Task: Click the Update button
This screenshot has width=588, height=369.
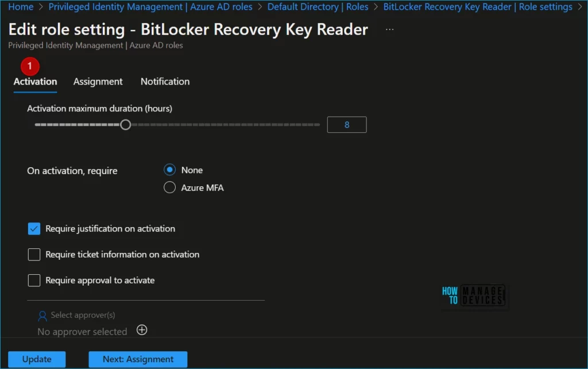Action: tap(37, 359)
